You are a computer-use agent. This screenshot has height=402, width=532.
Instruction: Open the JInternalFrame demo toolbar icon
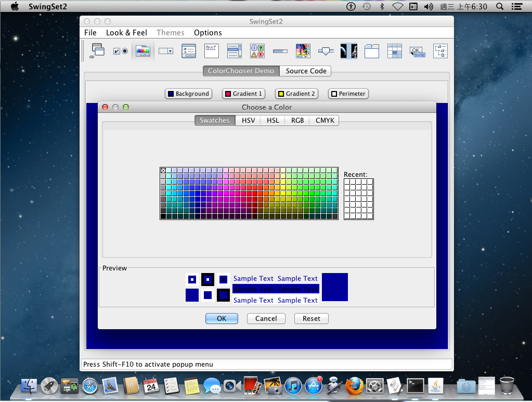point(98,51)
